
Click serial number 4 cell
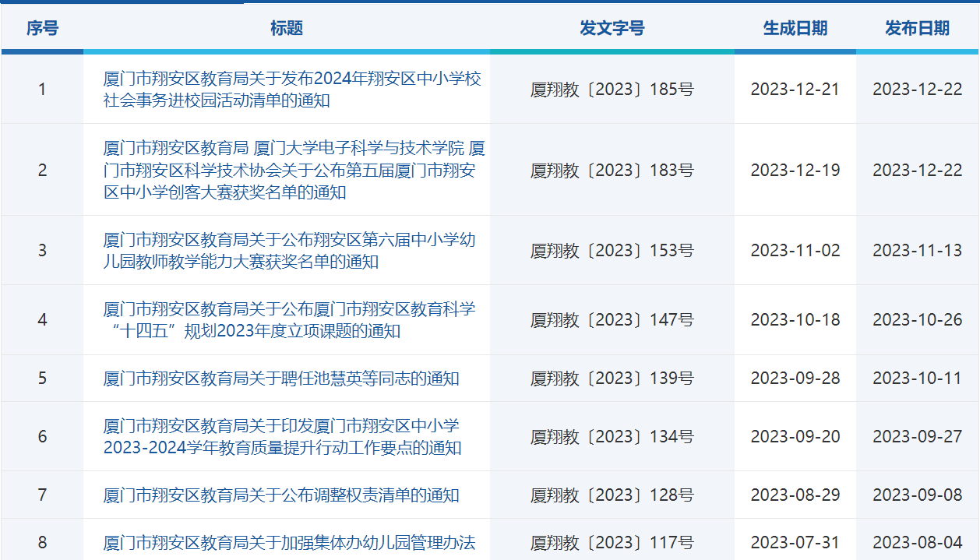(42, 320)
